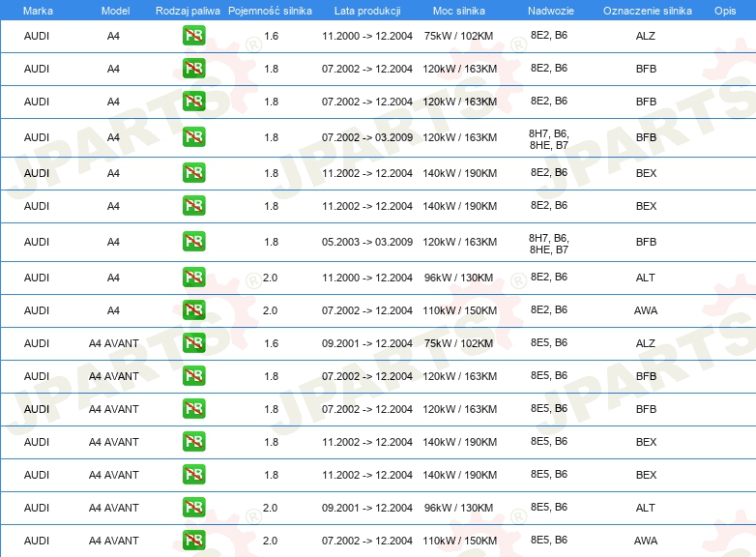The height and width of the screenshot is (557, 756).
Task: Click 8H7, B6, 8HE, B7 in the 05.2003 row
Action: tap(549, 244)
